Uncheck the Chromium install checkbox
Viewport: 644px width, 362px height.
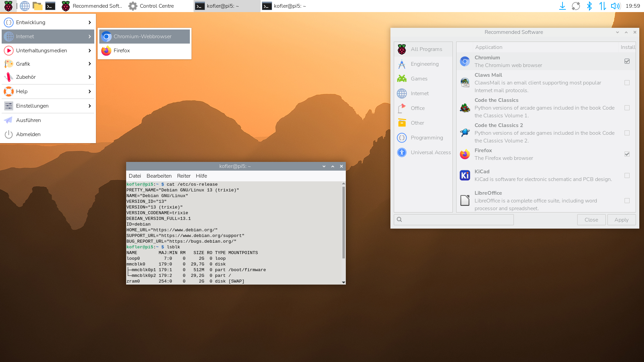point(627,61)
